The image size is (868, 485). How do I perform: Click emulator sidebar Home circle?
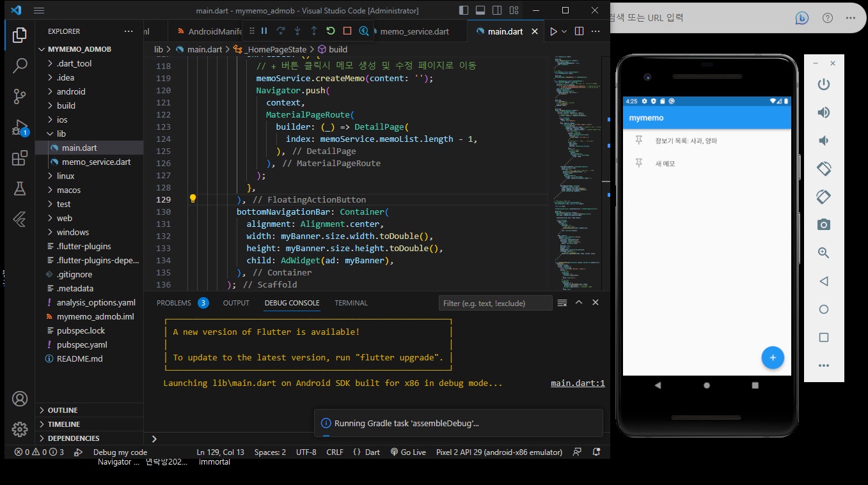[824, 309]
